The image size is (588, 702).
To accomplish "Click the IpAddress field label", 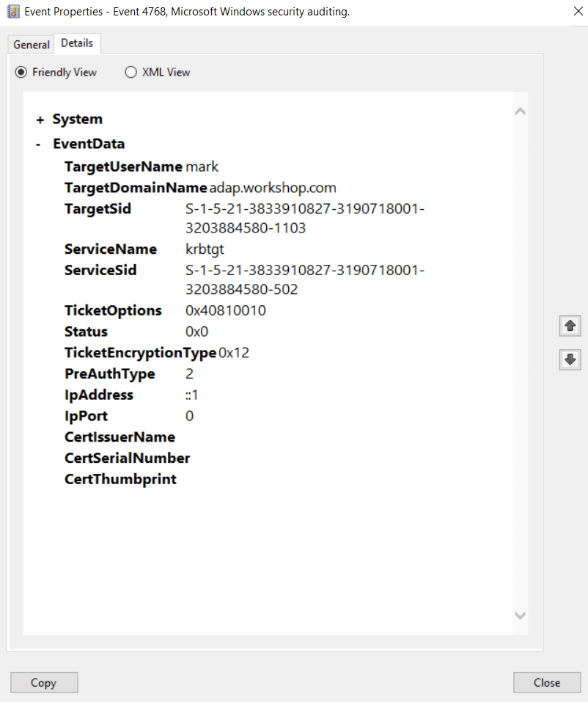I will (x=98, y=395).
